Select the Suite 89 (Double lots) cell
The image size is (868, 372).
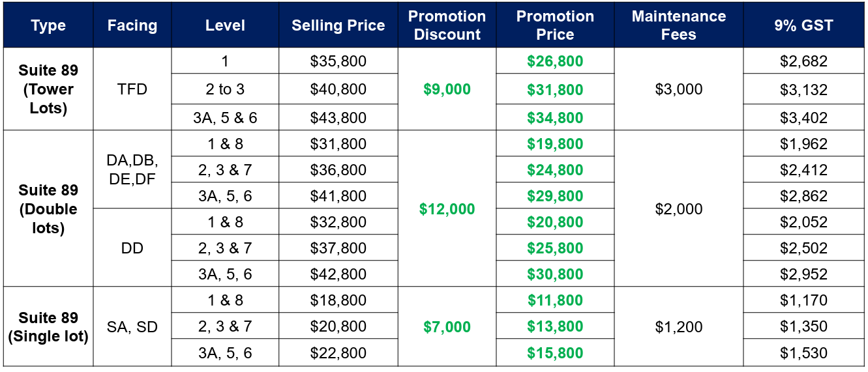(48, 208)
